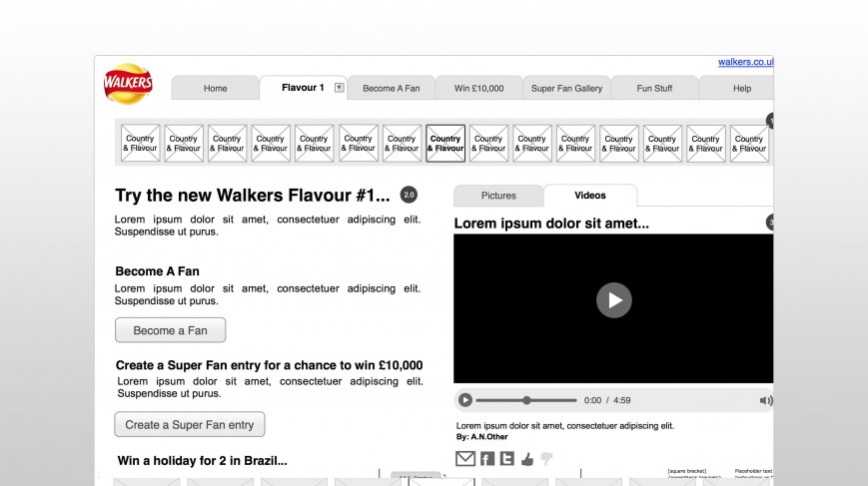The image size is (868, 486).
Task: Go to the Home tab
Action: 216,88
